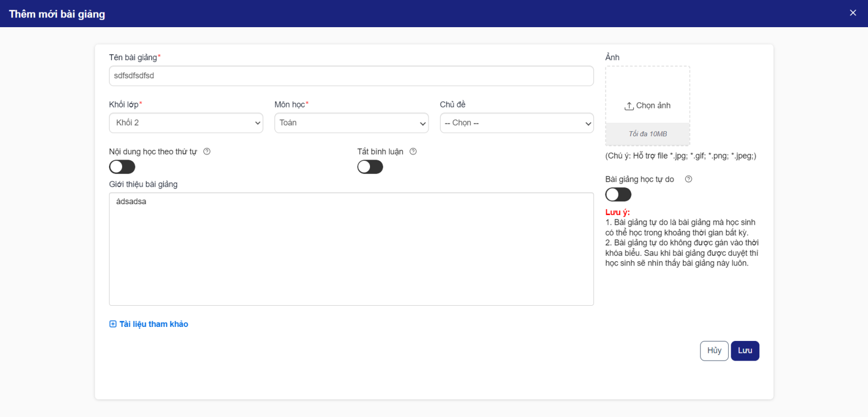Click into the Giới thiệu bài giảng textarea
868x417 pixels.
pyautogui.click(x=351, y=249)
